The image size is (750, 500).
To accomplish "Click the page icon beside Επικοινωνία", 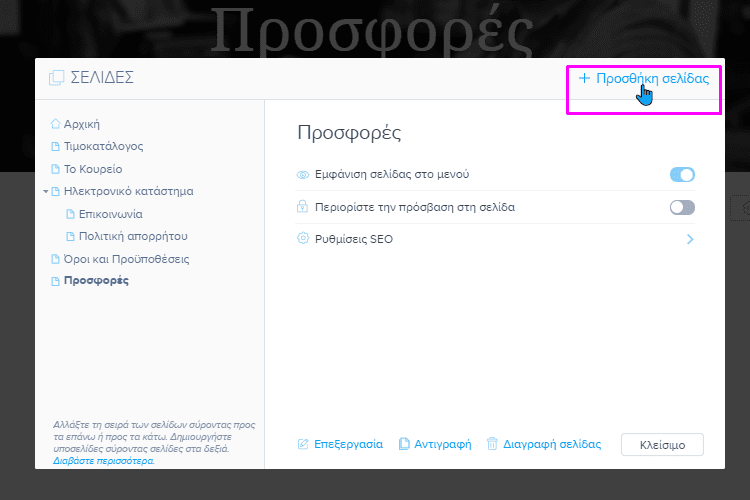I will (x=70, y=214).
